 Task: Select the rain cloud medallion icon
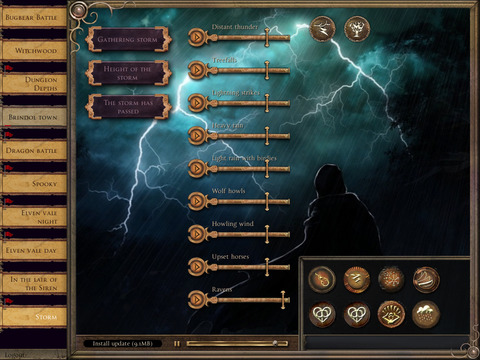(x=426, y=314)
